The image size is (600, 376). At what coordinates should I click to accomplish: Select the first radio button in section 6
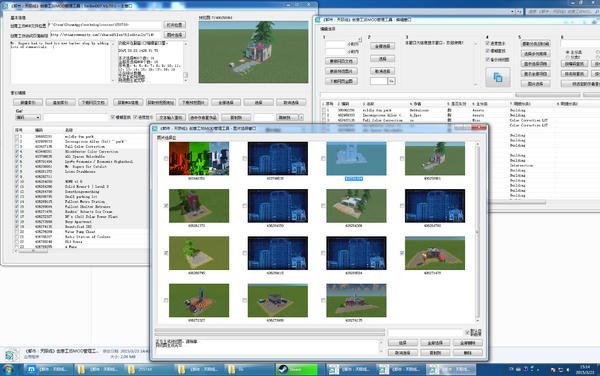pyautogui.click(x=567, y=52)
